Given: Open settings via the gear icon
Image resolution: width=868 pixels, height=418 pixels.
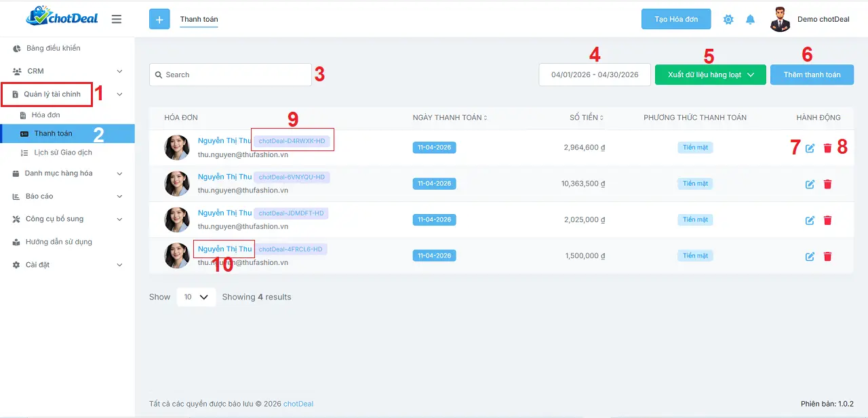Looking at the screenshot, I should (x=728, y=20).
